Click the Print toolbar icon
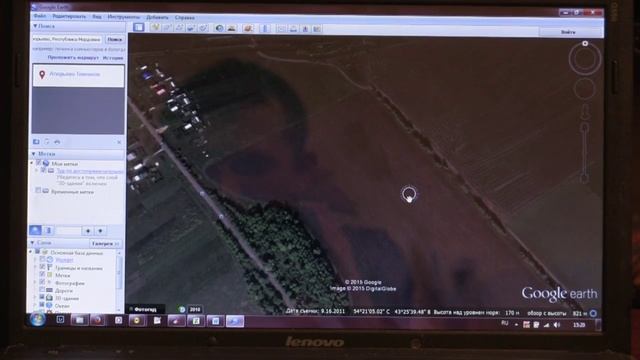Screen dimensions: 640x360 [293, 28]
